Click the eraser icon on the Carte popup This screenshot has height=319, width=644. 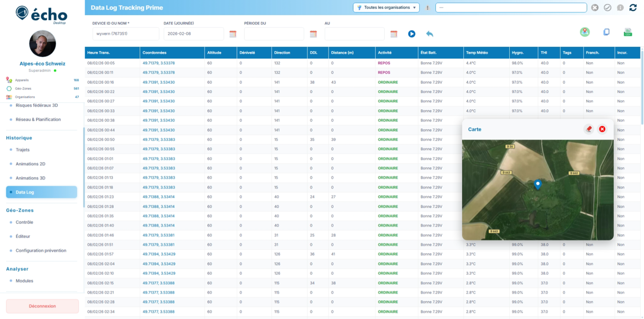click(589, 129)
